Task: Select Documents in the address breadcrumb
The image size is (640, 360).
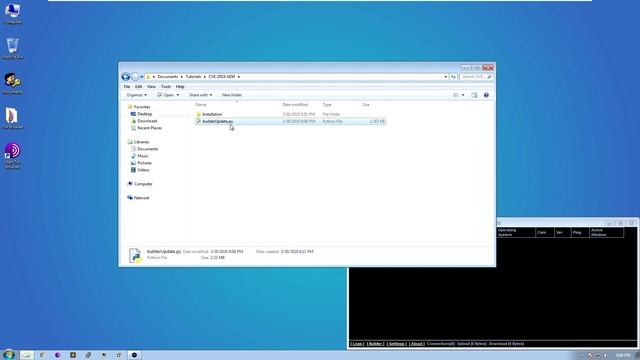Action: tap(167, 77)
